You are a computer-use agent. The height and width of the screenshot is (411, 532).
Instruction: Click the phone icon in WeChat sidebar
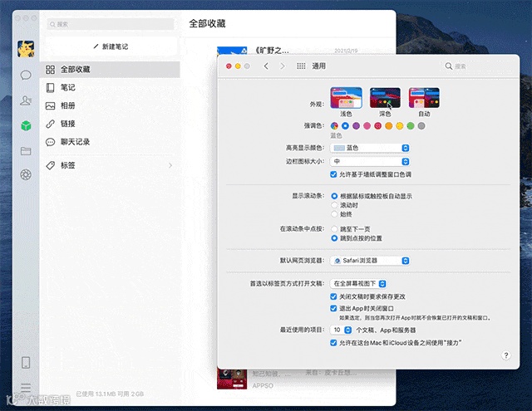coord(26,363)
